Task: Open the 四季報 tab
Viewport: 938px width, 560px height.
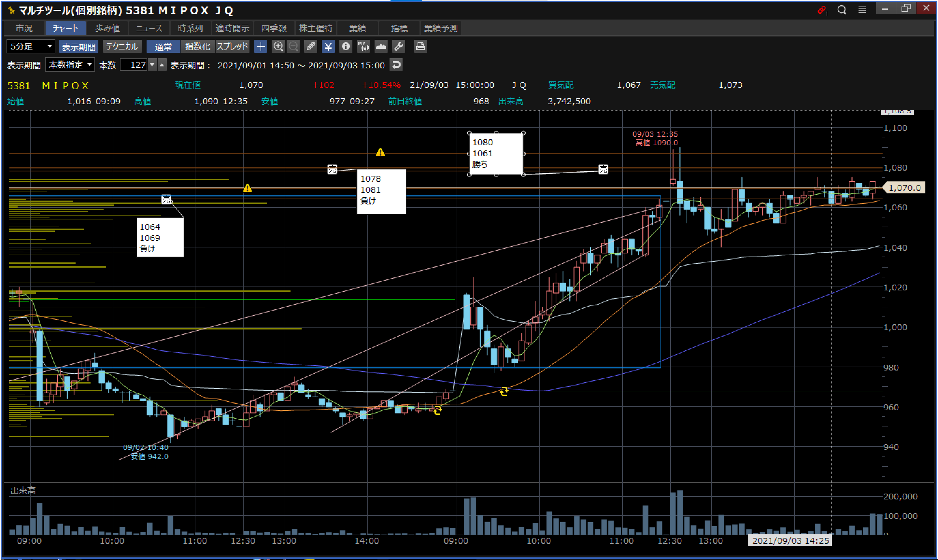Action: pos(274,28)
